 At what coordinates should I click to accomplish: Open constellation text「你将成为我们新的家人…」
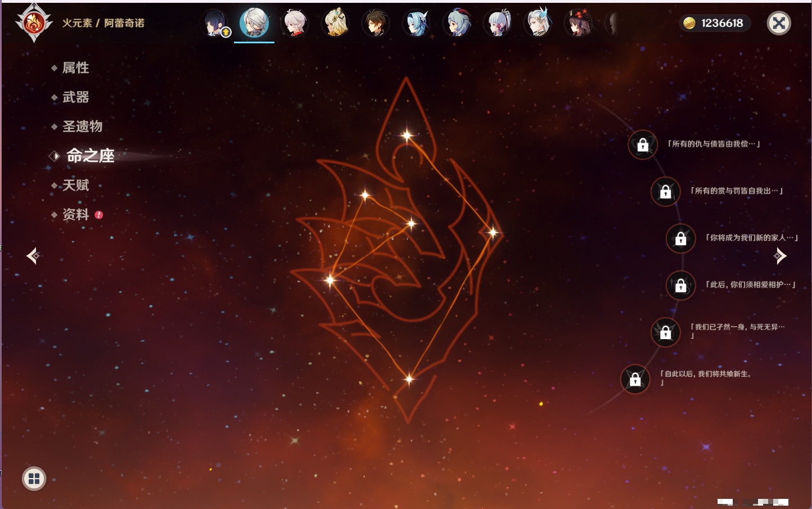[x=752, y=237]
